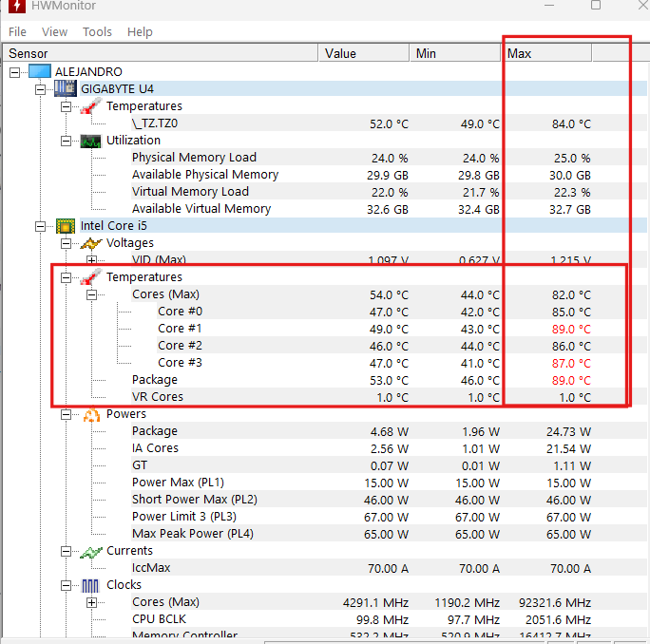
Task: Click the Intel Core i5 CPU chip icon
Action: pos(66,226)
